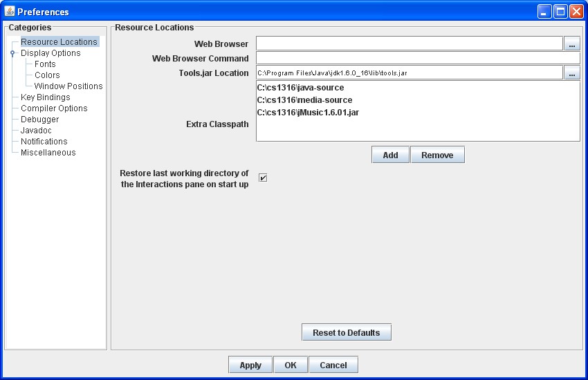Image resolution: width=588 pixels, height=380 pixels.
Task: Open Miscellaneous preferences
Action: tap(48, 153)
